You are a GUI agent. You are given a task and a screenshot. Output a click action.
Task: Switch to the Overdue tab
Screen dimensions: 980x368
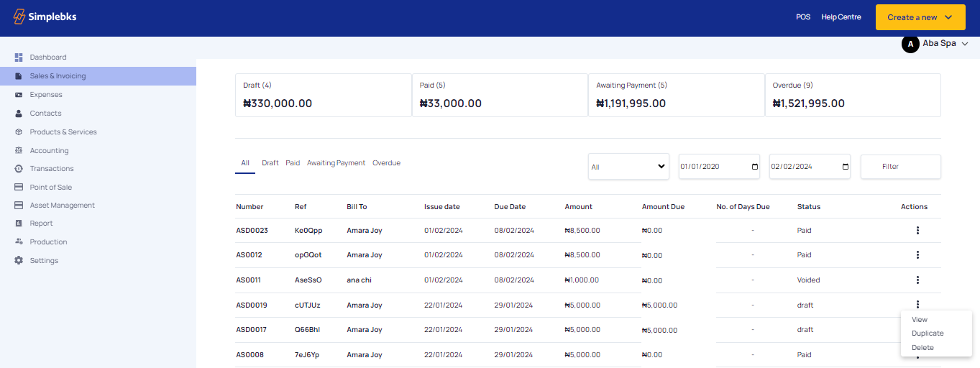point(386,163)
